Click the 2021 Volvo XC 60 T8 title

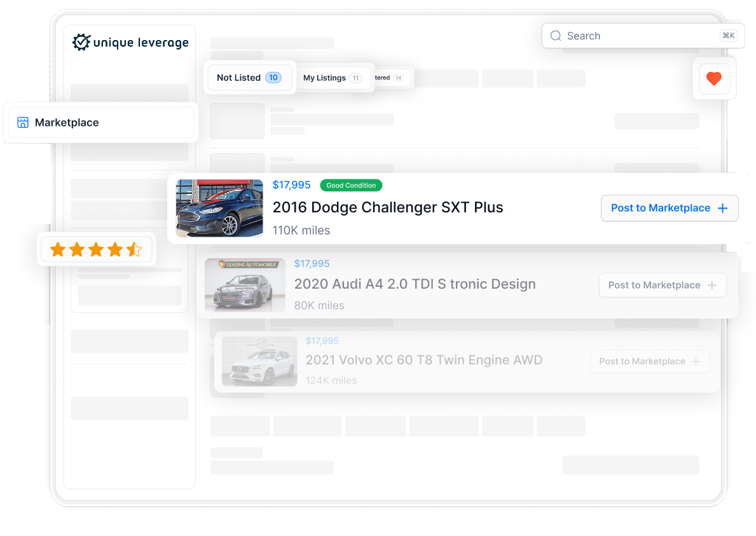pyautogui.click(x=424, y=360)
